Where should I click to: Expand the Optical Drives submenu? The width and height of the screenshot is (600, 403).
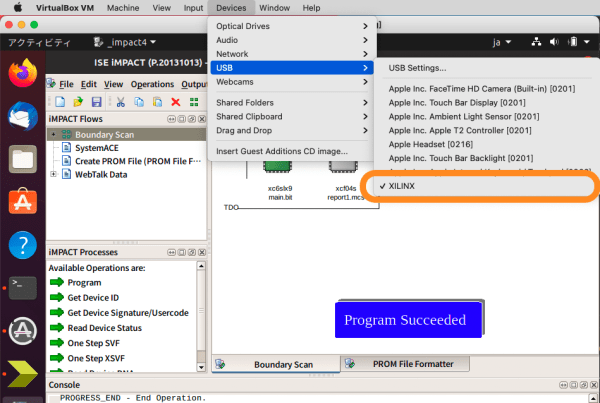[292, 26]
